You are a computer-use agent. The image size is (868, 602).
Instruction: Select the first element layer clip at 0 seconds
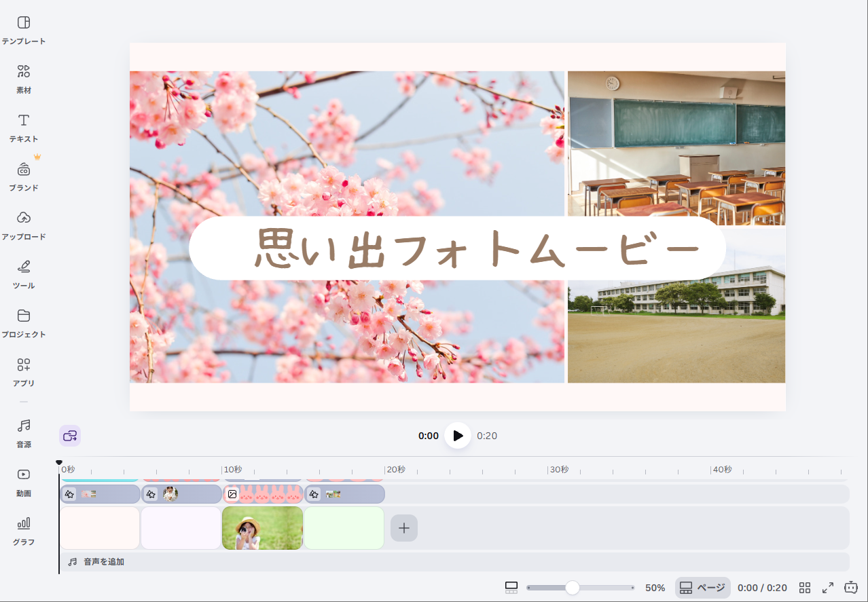pos(101,494)
